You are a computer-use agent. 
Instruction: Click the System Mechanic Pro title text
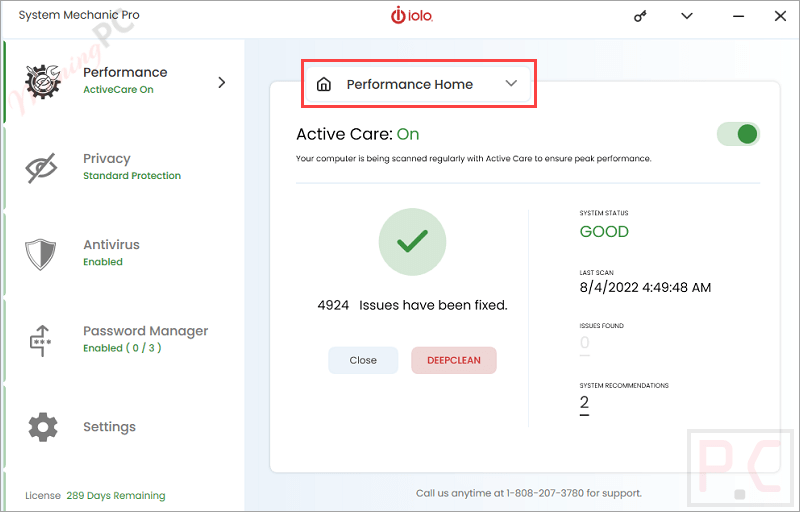click(x=79, y=15)
